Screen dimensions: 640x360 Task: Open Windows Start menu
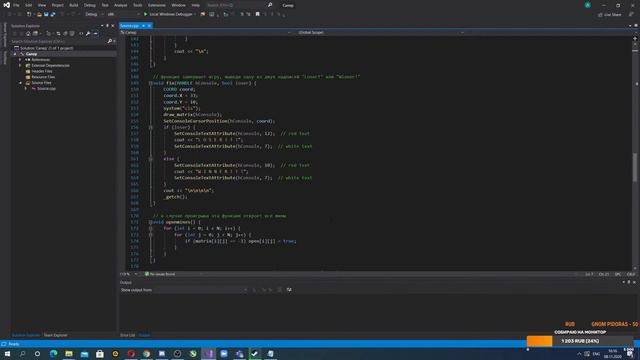[7, 354]
